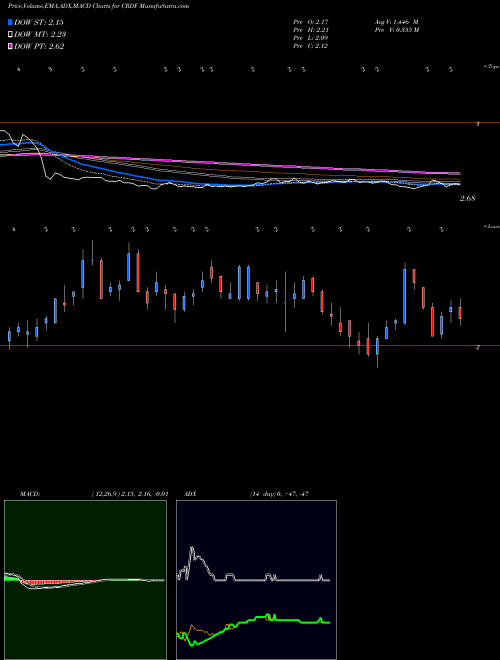Click the ADX '(14 day) 0, +47, -47' values
The width and height of the screenshot is (500, 660).
[279, 494]
